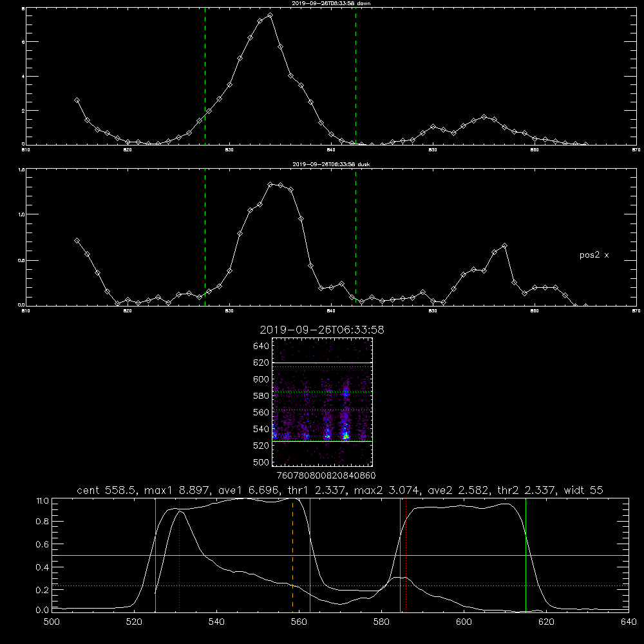Select green vertical line near 585 in bottom plot
This screenshot has height=644, width=644.
[x=400, y=554]
